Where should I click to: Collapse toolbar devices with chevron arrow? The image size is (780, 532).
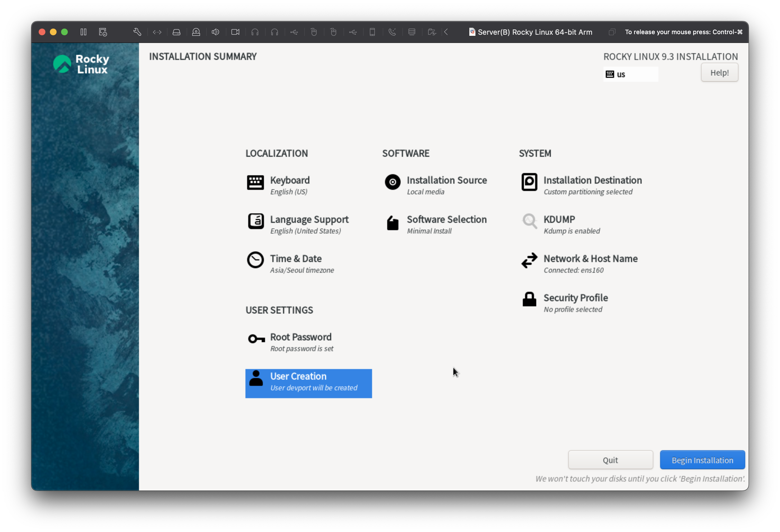pos(446,32)
